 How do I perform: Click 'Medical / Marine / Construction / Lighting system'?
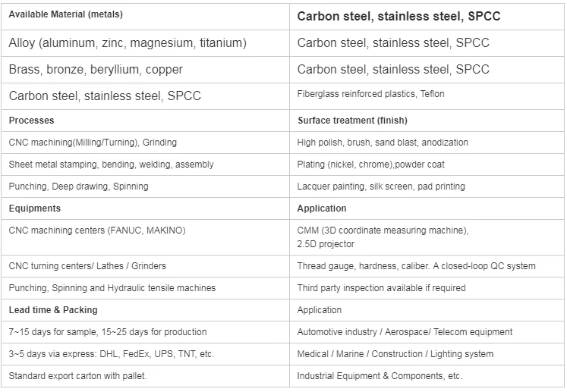395,354
